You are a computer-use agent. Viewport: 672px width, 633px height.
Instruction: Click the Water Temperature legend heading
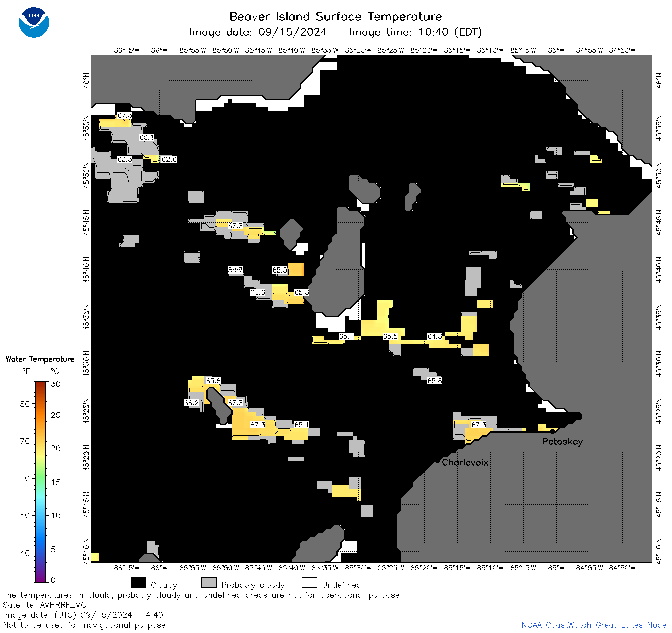tap(40, 359)
